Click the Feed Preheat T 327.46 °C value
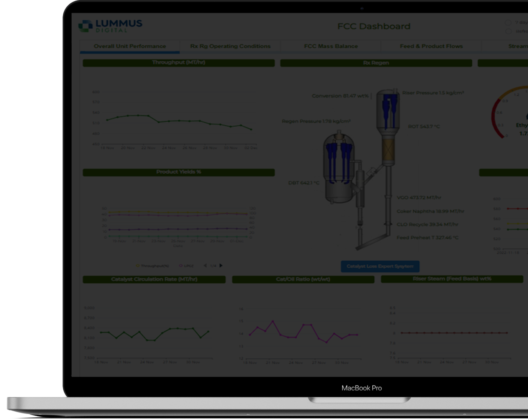 click(x=427, y=237)
